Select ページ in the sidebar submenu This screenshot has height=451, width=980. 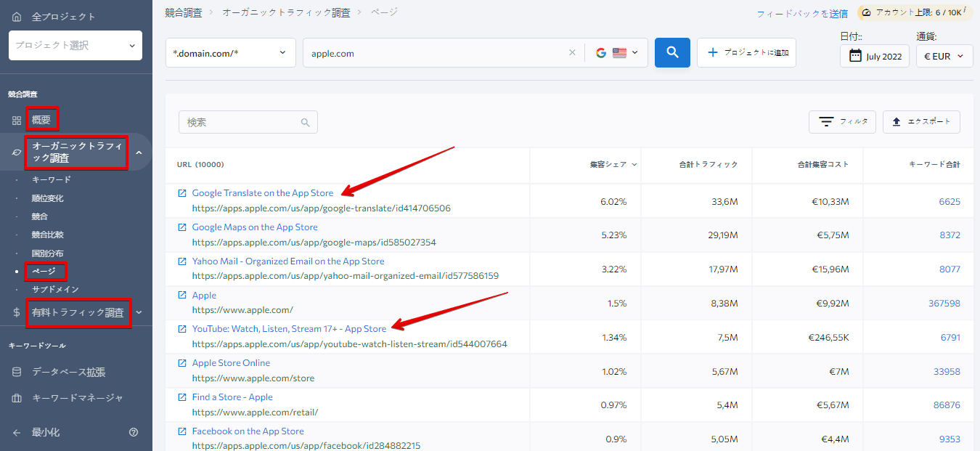[x=44, y=272]
